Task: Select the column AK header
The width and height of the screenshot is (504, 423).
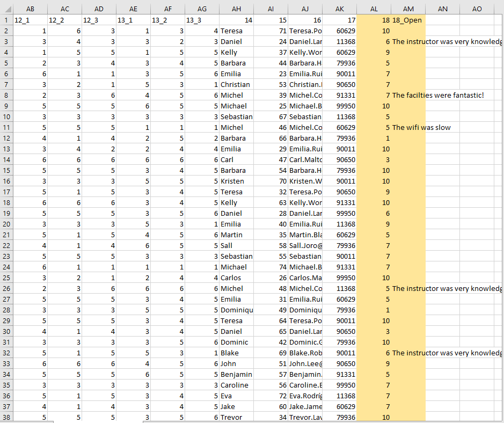Action: 339,9
